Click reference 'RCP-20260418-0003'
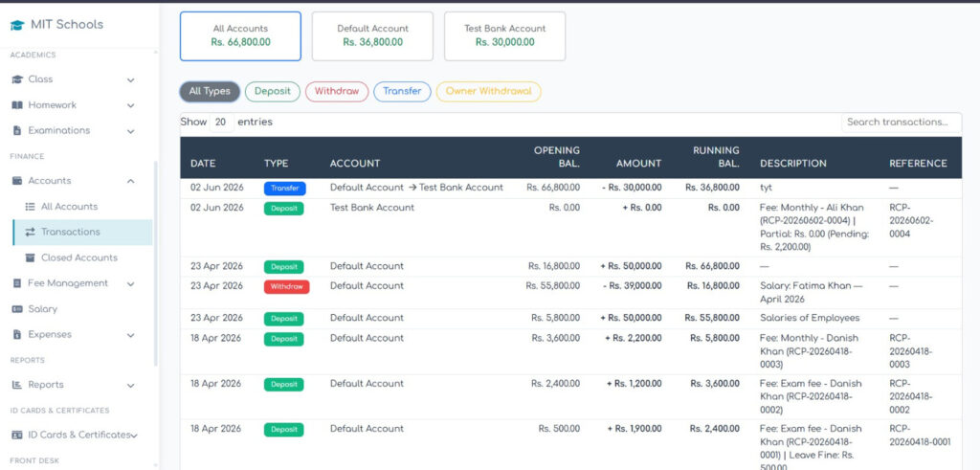 [911, 351]
